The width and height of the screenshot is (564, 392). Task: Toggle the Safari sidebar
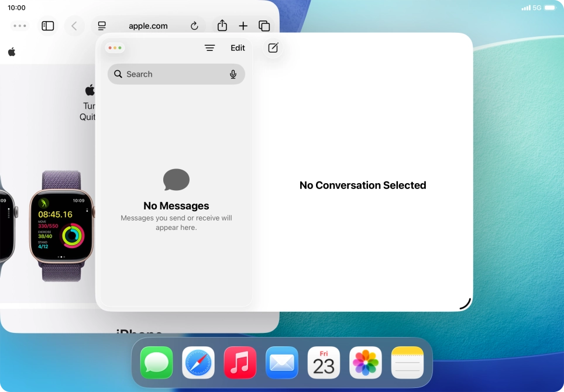[x=47, y=26]
